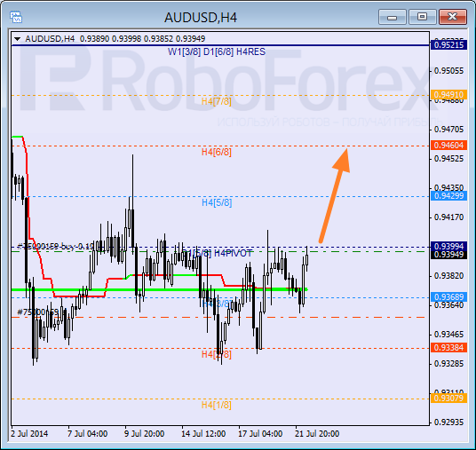Click the 0.95055 price scale value
Screen dimensions: 476x450
click(x=449, y=71)
